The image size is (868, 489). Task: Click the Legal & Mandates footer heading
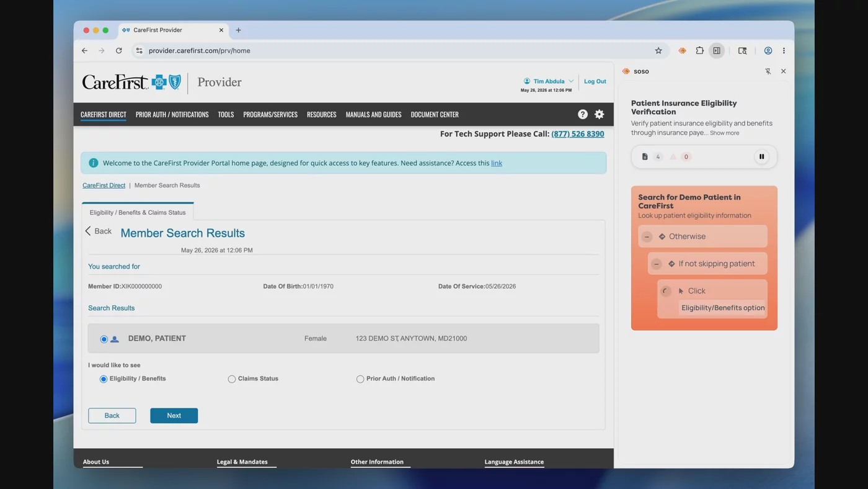point(242,462)
